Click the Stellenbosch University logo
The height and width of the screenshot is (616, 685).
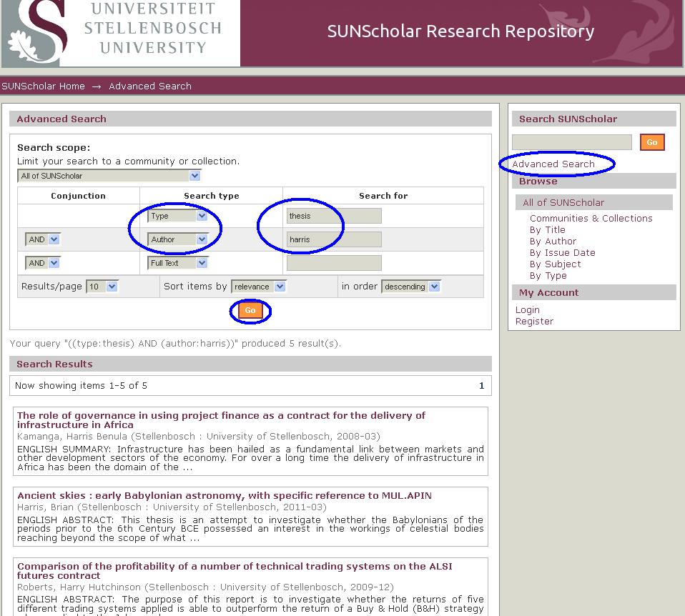(x=121, y=33)
